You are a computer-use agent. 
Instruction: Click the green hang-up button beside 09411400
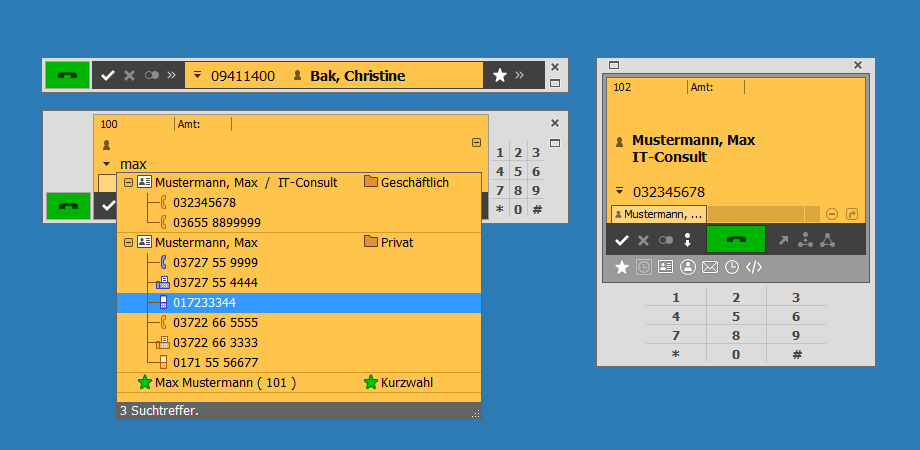[67, 75]
